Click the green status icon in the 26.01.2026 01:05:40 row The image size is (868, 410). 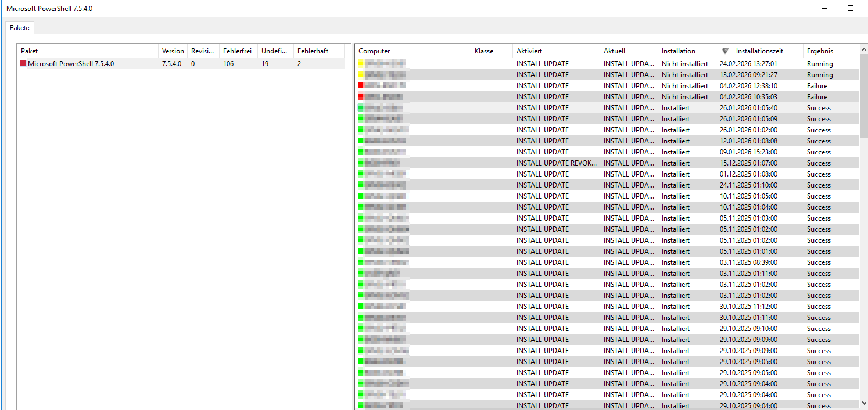(360, 108)
